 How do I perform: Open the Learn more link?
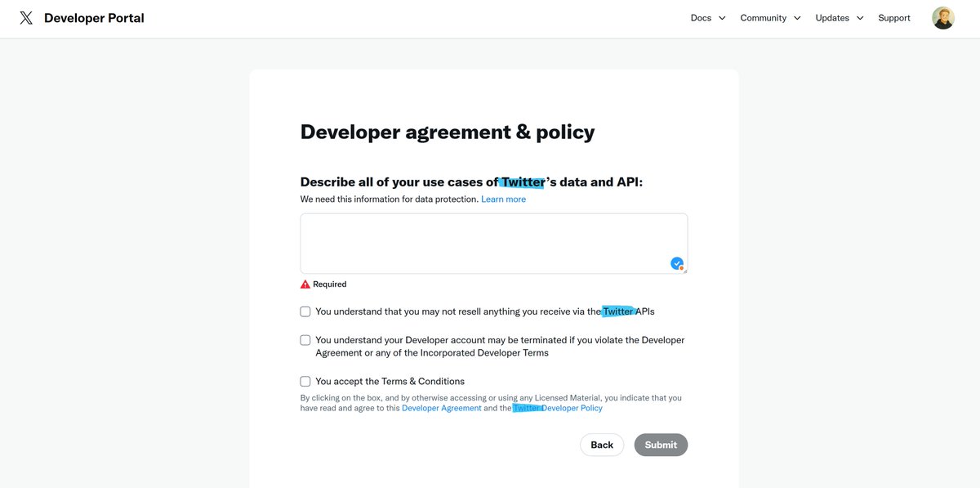tap(503, 199)
